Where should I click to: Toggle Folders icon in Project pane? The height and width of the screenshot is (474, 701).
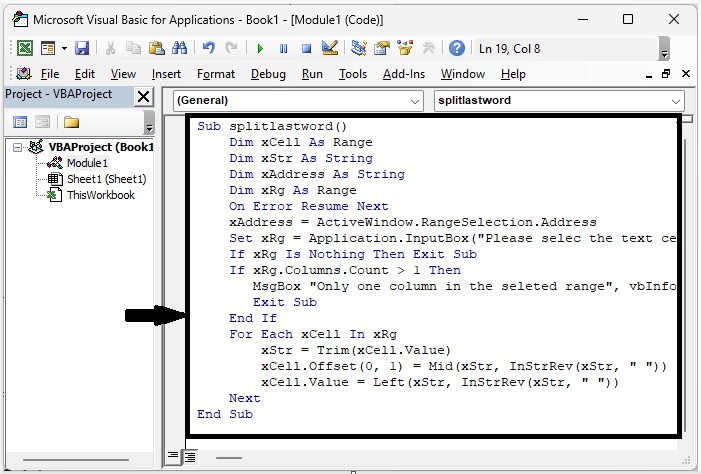pos(71,122)
